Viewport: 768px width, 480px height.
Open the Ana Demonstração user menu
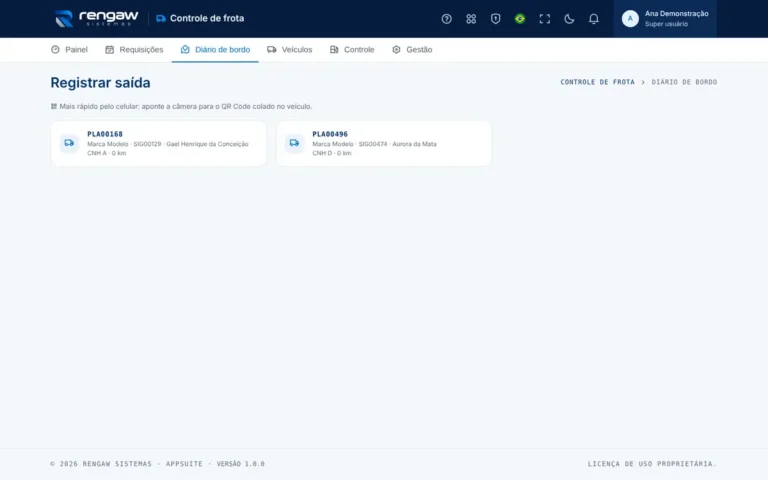click(665, 19)
